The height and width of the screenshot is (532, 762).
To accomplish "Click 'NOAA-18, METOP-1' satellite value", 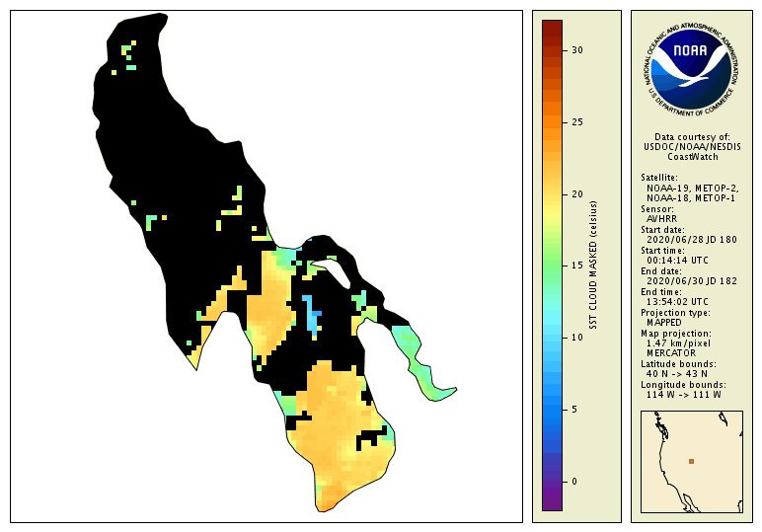I will click(691, 198).
